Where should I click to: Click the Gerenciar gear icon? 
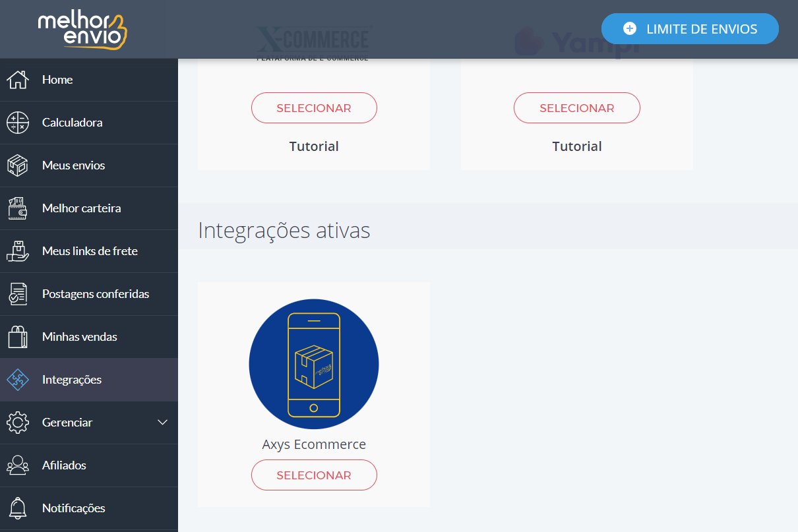(x=18, y=423)
